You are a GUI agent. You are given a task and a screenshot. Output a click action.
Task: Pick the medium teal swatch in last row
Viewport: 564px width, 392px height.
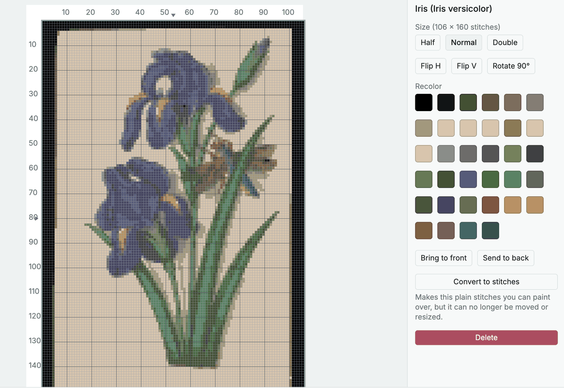[x=468, y=231]
